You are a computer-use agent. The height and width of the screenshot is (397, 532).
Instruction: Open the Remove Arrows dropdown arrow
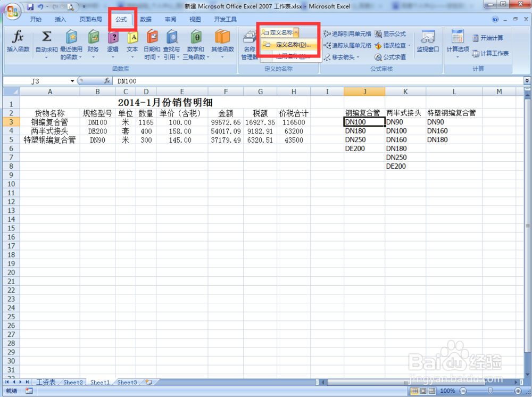pos(358,57)
